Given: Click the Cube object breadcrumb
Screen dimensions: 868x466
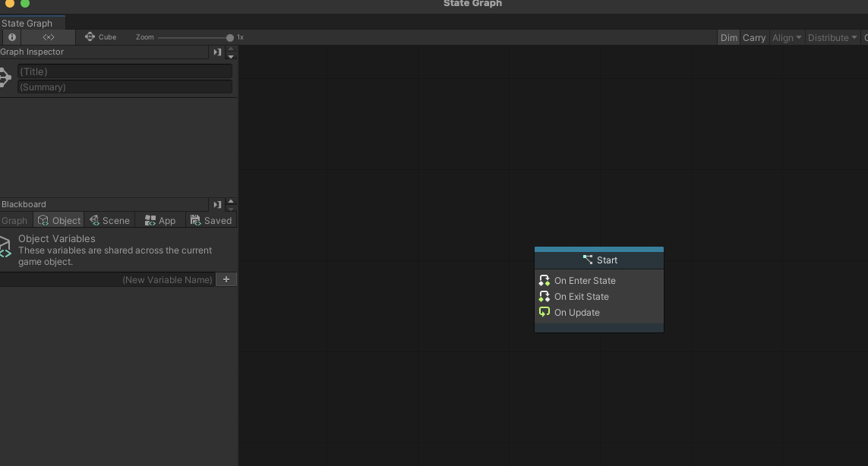Looking at the screenshot, I should point(100,37).
